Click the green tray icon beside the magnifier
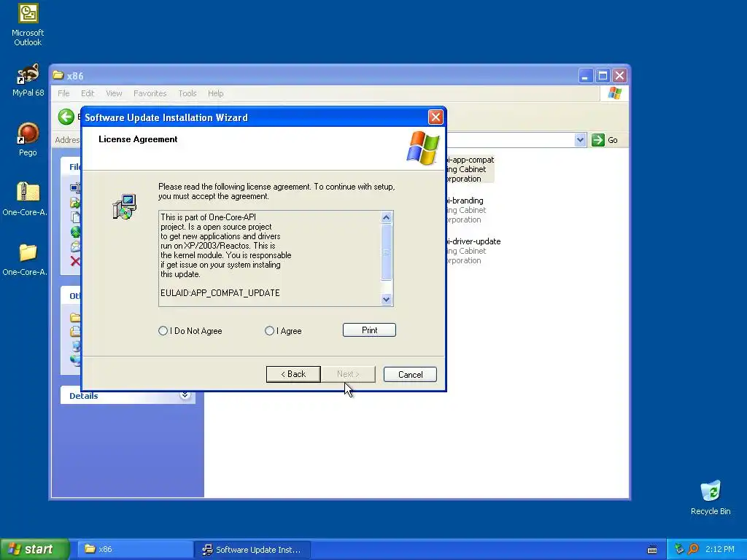The width and height of the screenshot is (747, 560). click(x=679, y=549)
